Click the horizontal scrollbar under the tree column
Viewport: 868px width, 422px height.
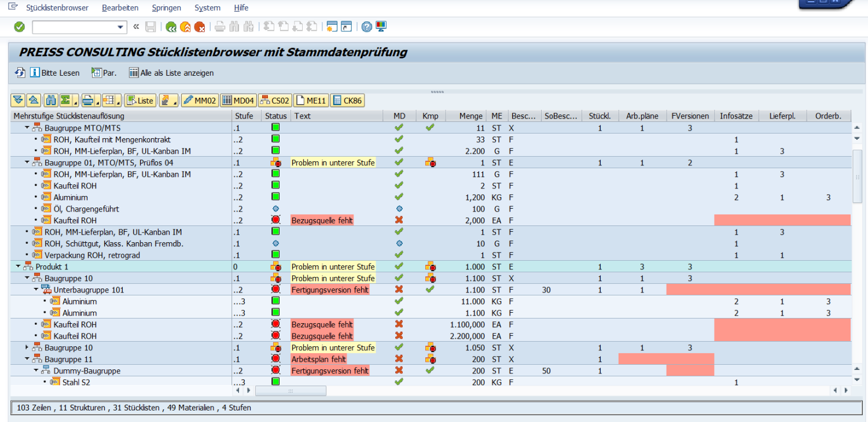[290, 391]
